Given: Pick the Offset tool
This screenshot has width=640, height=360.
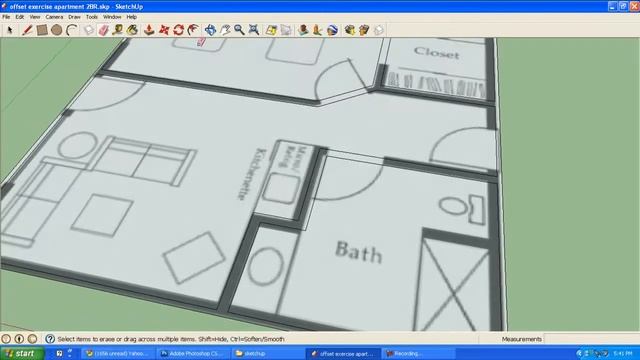Looking at the screenshot, I should (x=193, y=30).
